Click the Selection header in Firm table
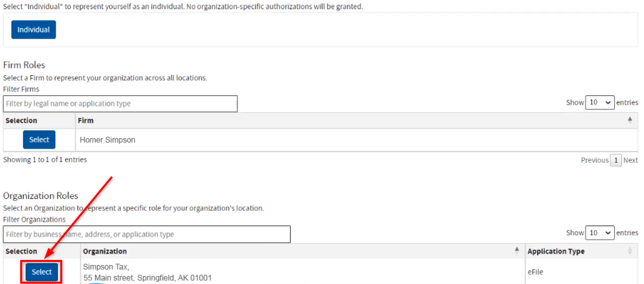The image size is (644, 284). click(21, 120)
